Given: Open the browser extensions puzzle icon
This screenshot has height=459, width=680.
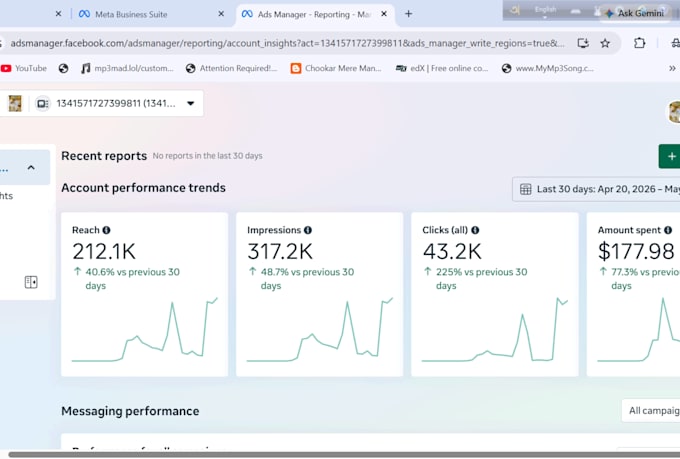Looking at the screenshot, I should click(639, 43).
